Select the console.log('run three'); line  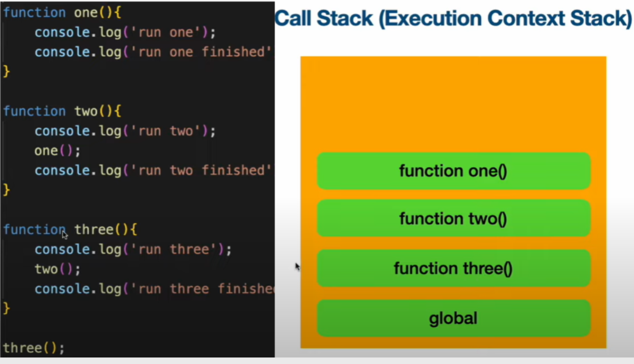click(133, 249)
